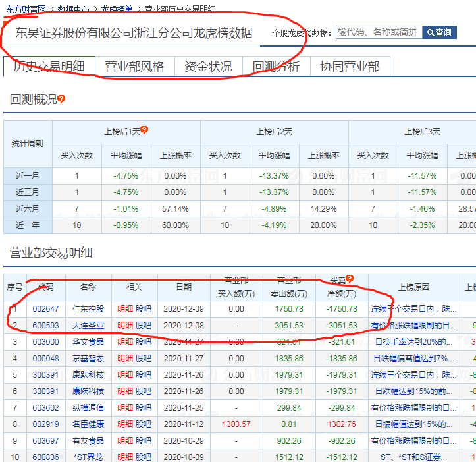Open 明细 link in the 仁东控股 row
Screen dimensions: 476x462
coord(125,309)
